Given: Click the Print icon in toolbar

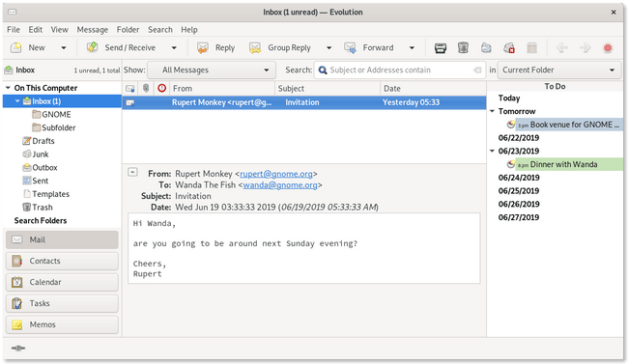Looking at the screenshot, I should (x=441, y=48).
